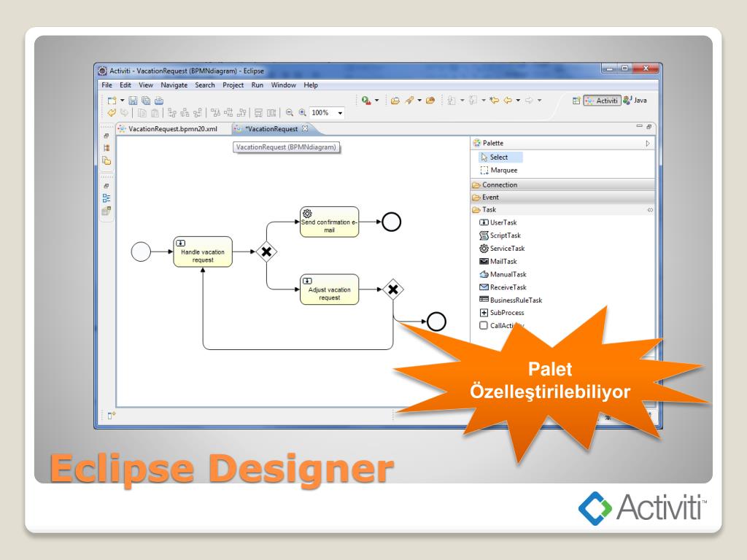Pick ServiceTask from the palette
The width and height of the screenshot is (747, 560).
click(502, 249)
